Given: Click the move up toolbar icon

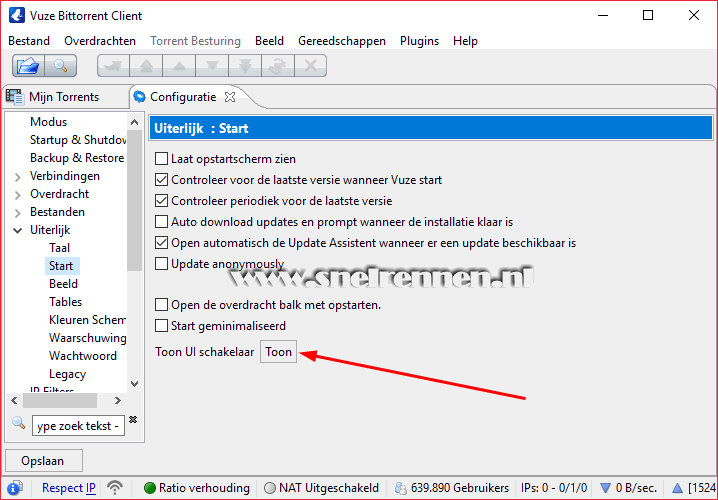Looking at the screenshot, I should click(179, 66).
